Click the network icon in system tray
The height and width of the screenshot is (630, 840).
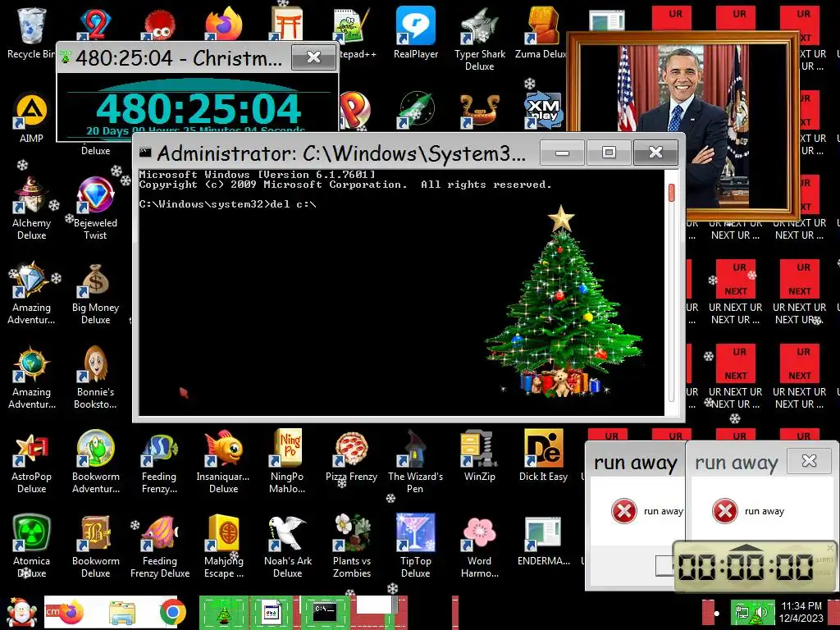pos(742,613)
